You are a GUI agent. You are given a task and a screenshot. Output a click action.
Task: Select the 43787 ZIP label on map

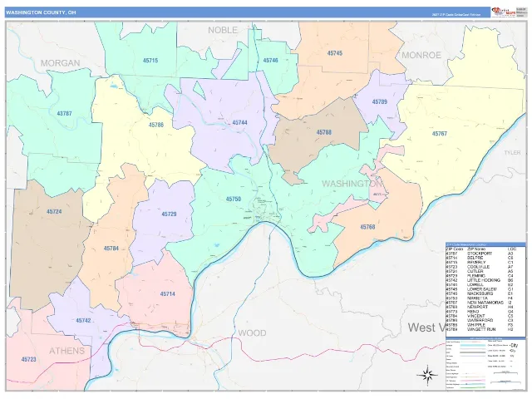click(64, 114)
